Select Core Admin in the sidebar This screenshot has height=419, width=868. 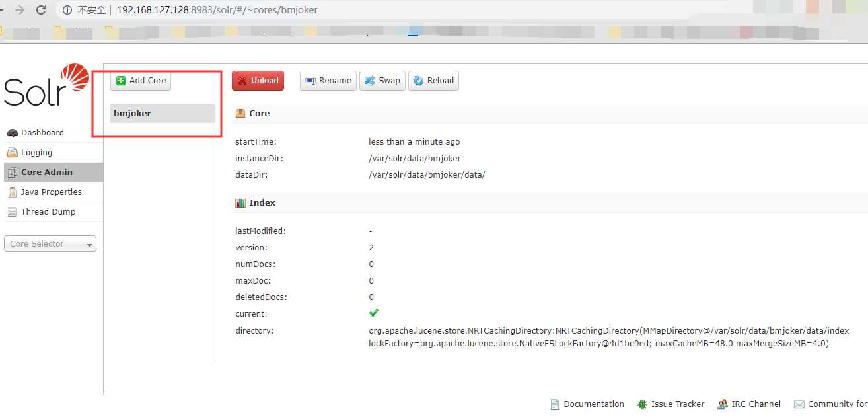[x=54, y=172]
